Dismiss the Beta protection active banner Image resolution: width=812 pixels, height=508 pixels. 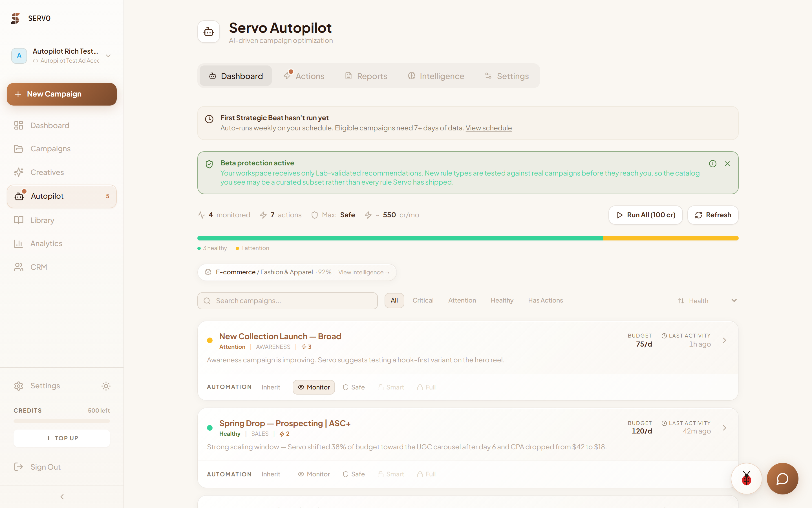point(727,164)
